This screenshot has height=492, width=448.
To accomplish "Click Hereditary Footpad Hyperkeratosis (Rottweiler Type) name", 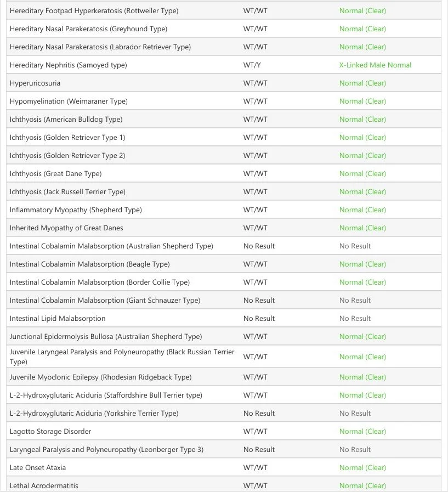I will pyautogui.click(x=94, y=10).
